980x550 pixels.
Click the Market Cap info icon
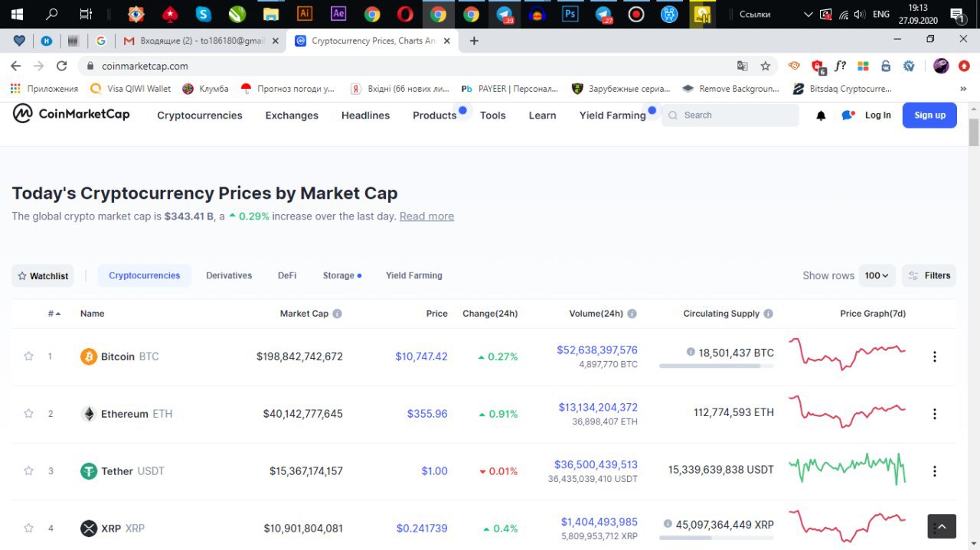coord(338,314)
